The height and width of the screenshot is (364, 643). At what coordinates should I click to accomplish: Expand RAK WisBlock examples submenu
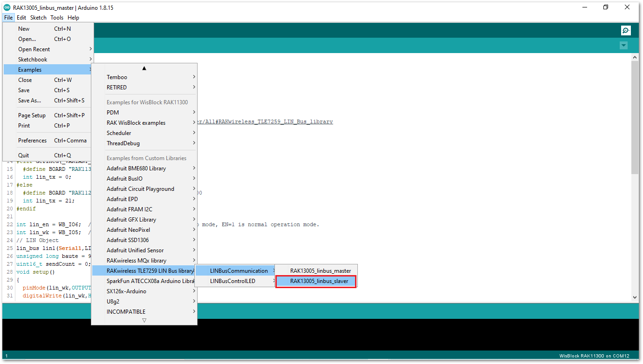(x=144, y=123)
